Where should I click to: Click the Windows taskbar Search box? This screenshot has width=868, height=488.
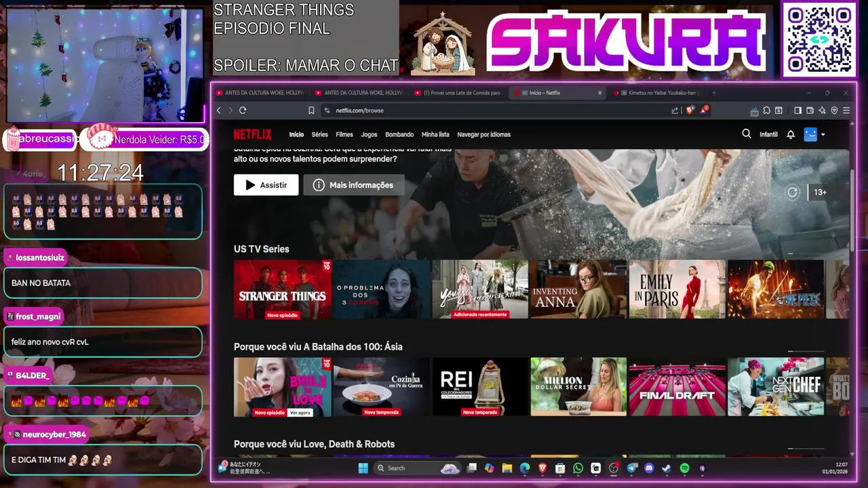point(417,468)
